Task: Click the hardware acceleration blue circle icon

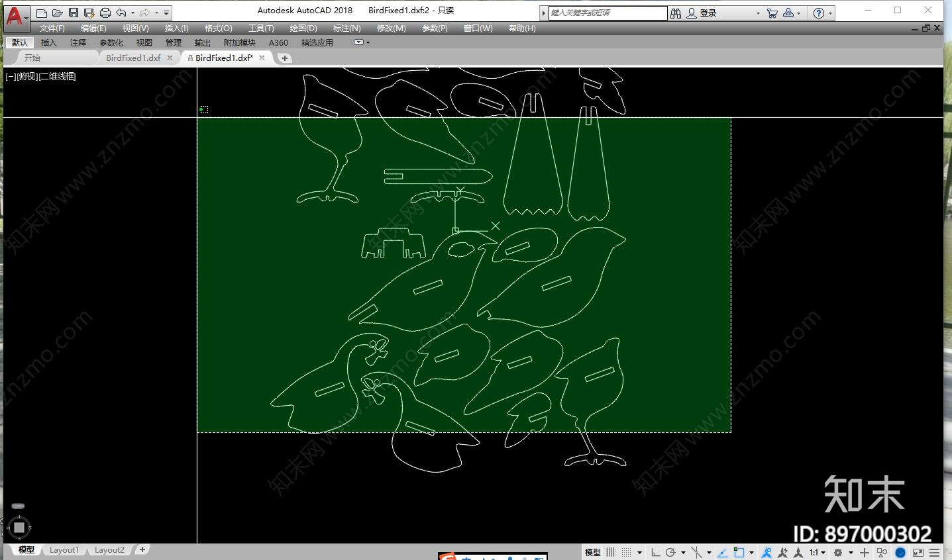Action: [900, 552]
